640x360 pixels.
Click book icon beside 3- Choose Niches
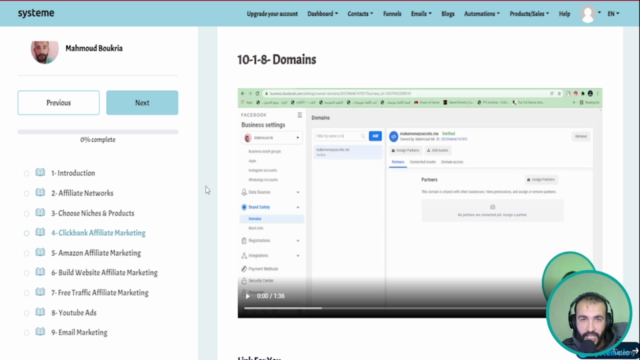(x=40, y=212)
